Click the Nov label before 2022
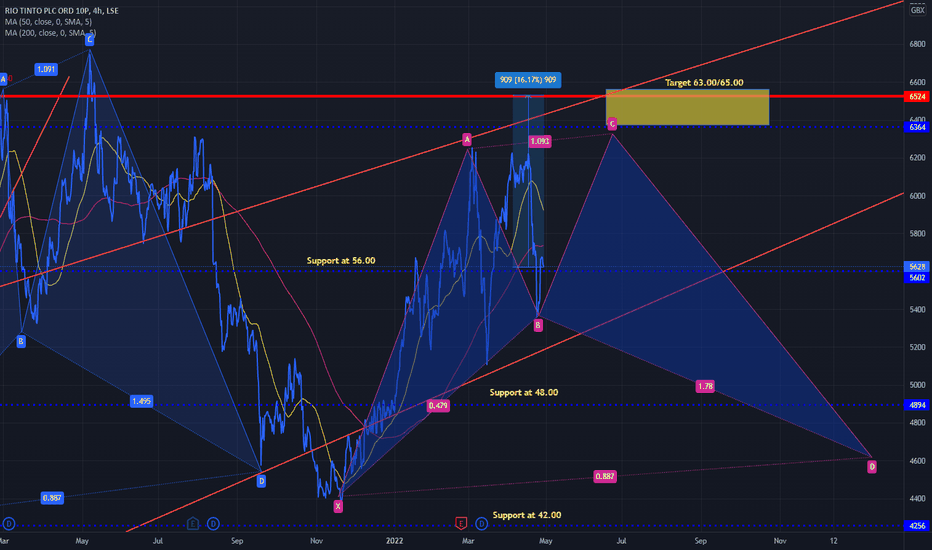The image size is (932, 550). coord(316,540)
